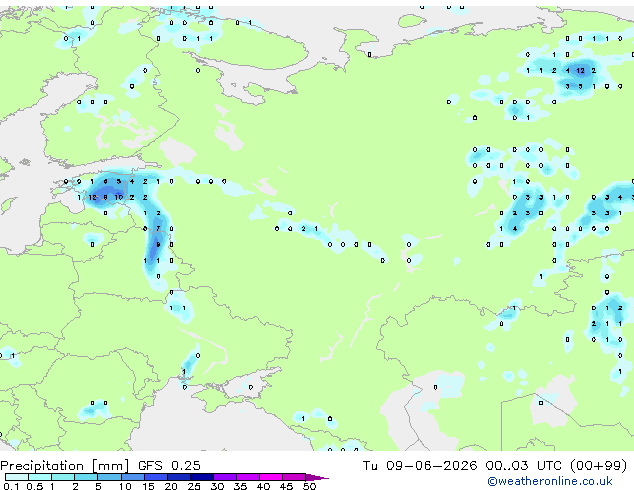Select the '00..03 UTC' time range text
The height and width of the screenshot is (490, 634).
(x=523, y=466)
